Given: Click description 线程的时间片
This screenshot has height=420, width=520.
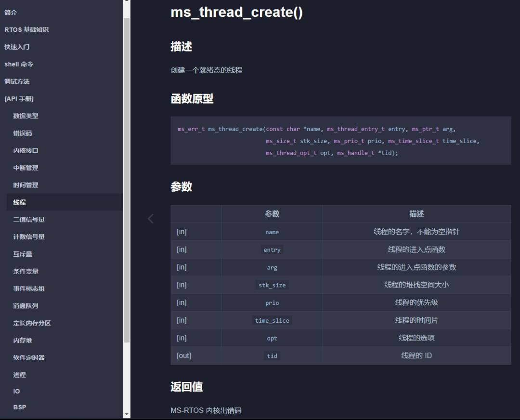Looking at the screenshot, I should click(416, 320).
